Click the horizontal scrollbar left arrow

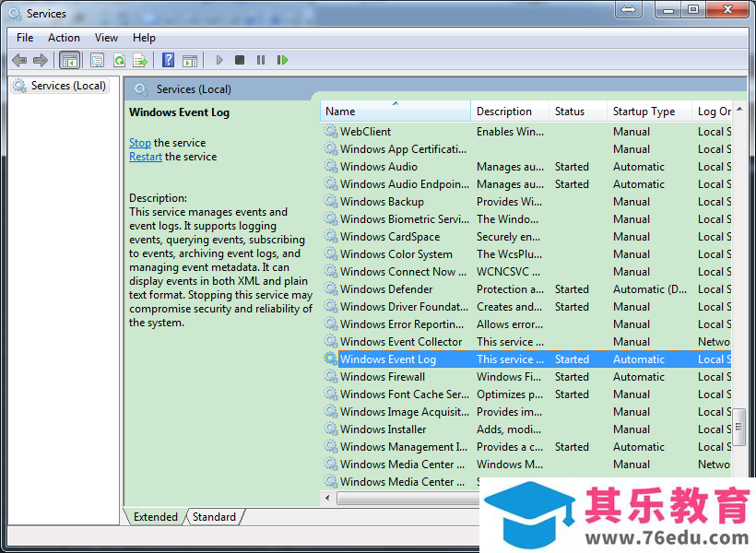coord(328,498)
